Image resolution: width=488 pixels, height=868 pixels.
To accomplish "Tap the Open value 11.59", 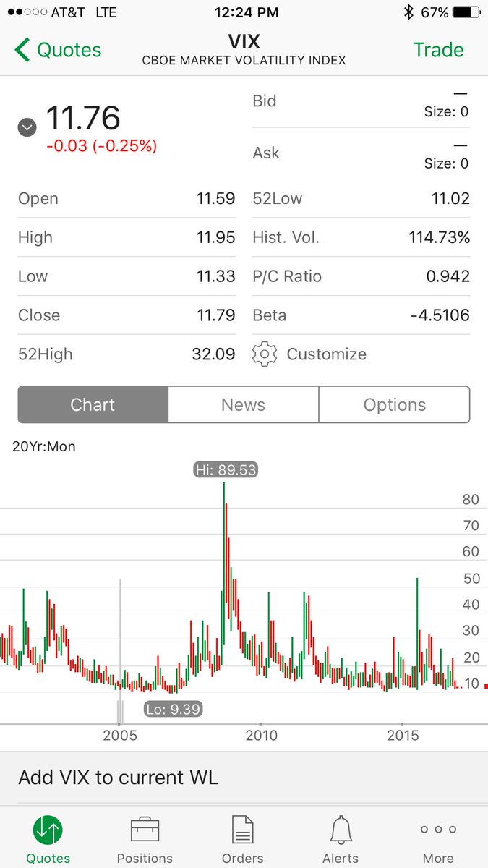I will [215, 199].
